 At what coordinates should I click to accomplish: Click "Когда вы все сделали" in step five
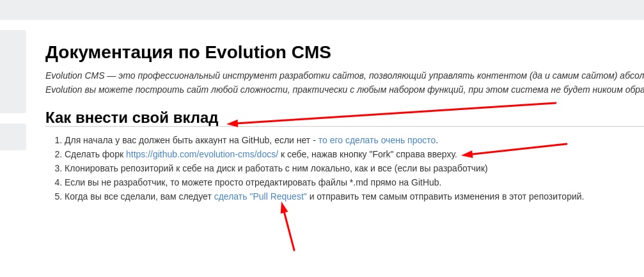coord(137,196)
